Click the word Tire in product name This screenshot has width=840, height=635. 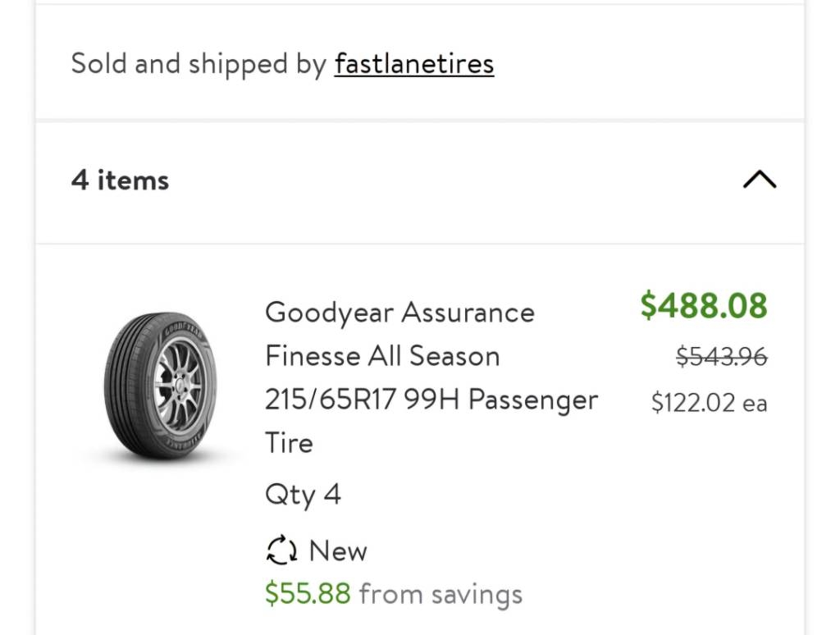289,443
